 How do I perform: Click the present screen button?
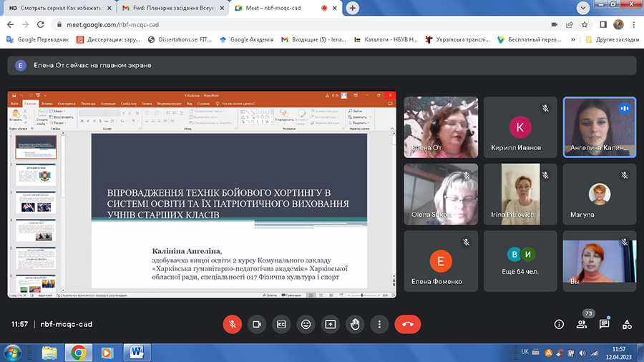coord(330,324)
